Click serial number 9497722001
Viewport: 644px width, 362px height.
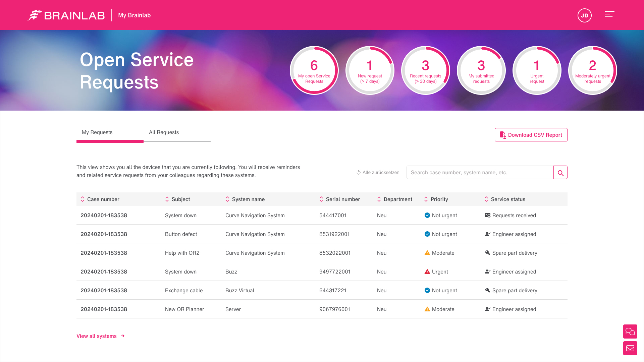tap(335, 272)
